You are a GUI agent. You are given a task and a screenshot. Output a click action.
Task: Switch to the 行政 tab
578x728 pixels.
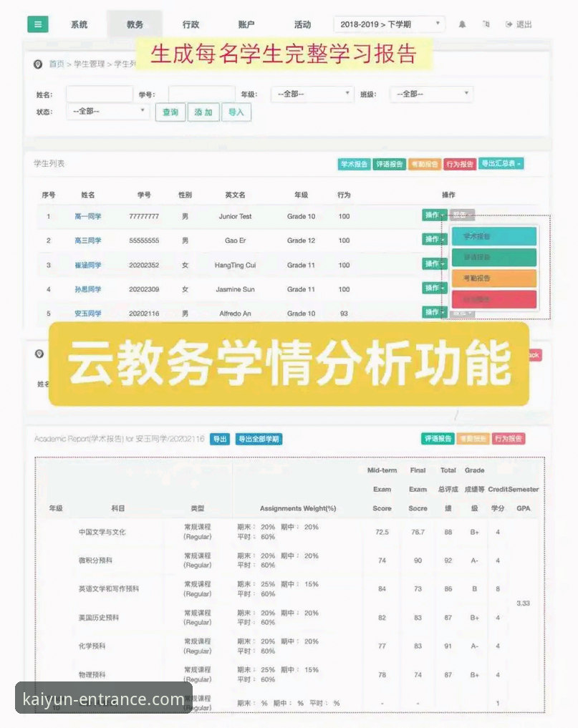click(190, 24)
